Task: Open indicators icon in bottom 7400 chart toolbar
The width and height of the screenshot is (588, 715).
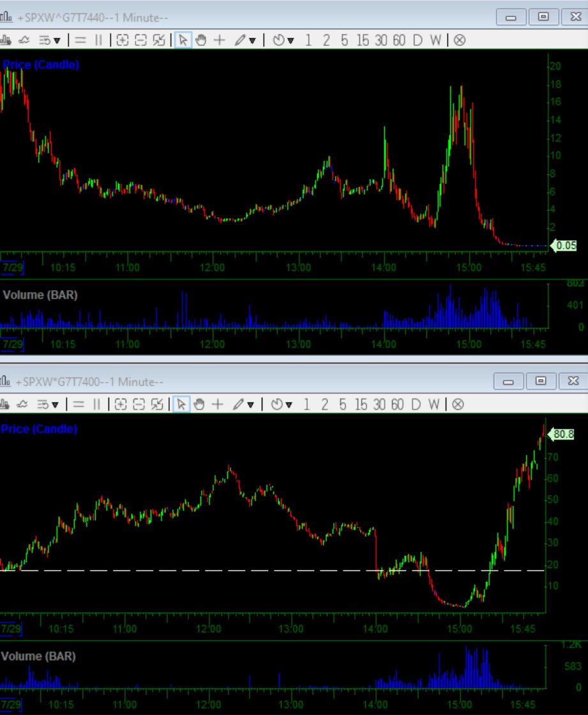Action: click(x=22, y=404)
